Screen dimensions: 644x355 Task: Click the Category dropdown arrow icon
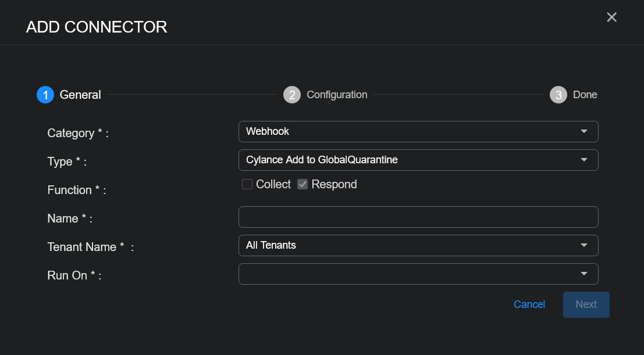tap(584, 131)
